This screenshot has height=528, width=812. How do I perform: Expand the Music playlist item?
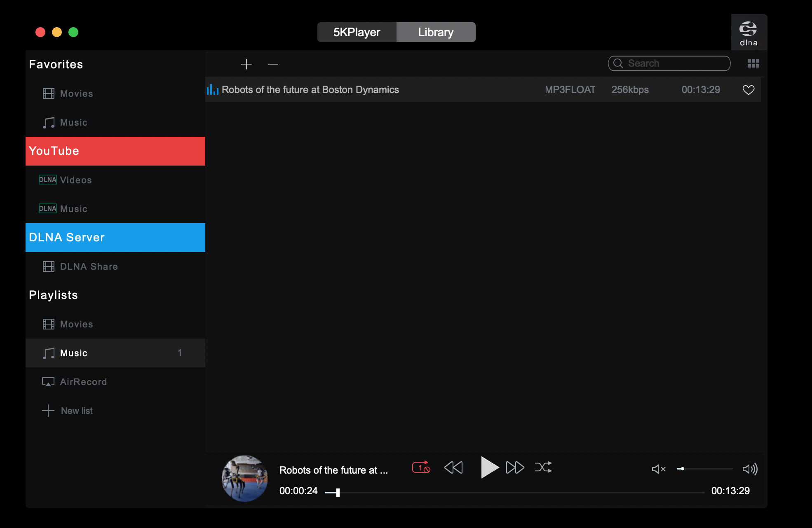[74, 353]
